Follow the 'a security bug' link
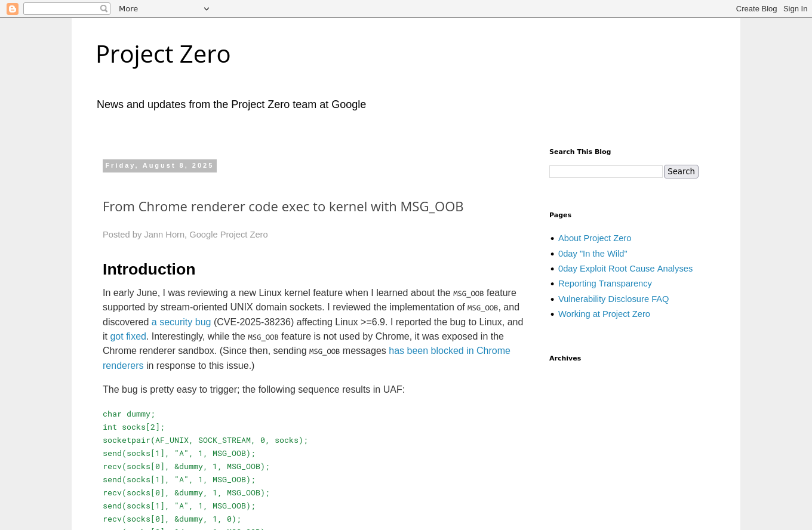Image resolution: width=812 pixels, height=530 pixels. 181,322
